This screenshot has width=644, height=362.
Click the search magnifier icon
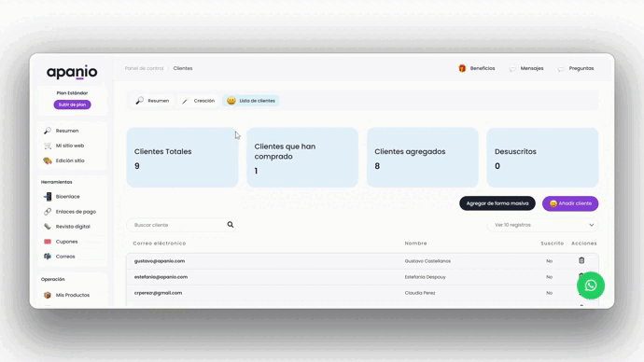coord(231,225)
